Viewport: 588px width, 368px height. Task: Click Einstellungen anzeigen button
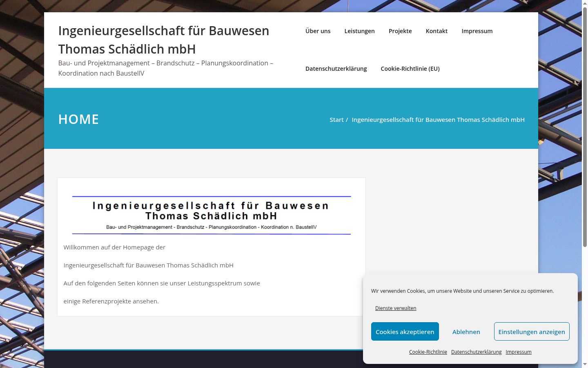(x=532, y=332)
